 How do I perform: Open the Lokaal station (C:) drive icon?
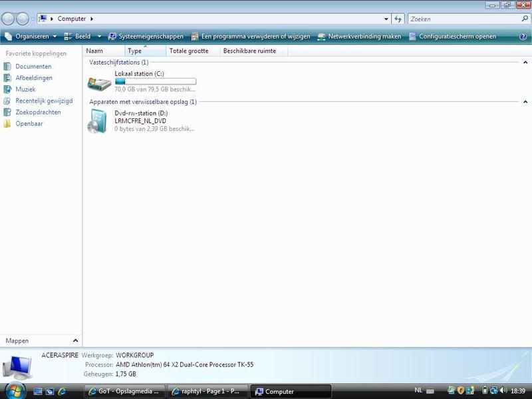100,83
